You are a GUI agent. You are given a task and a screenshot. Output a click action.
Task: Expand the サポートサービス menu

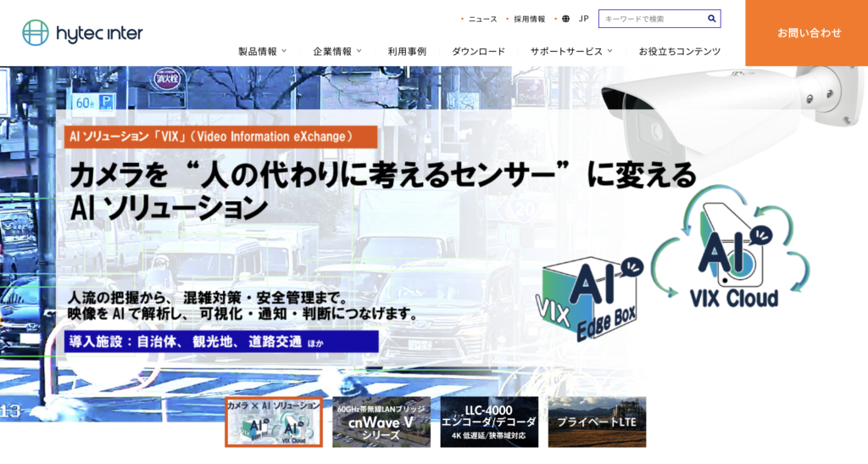[x=571, y=52]
